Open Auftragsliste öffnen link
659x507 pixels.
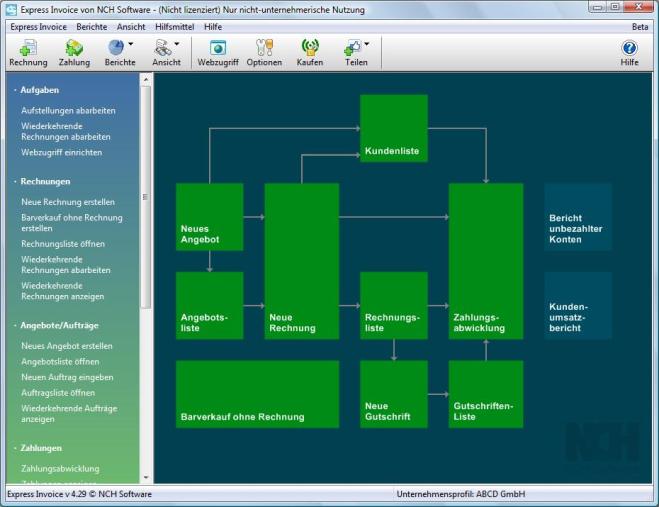(58, 393)
